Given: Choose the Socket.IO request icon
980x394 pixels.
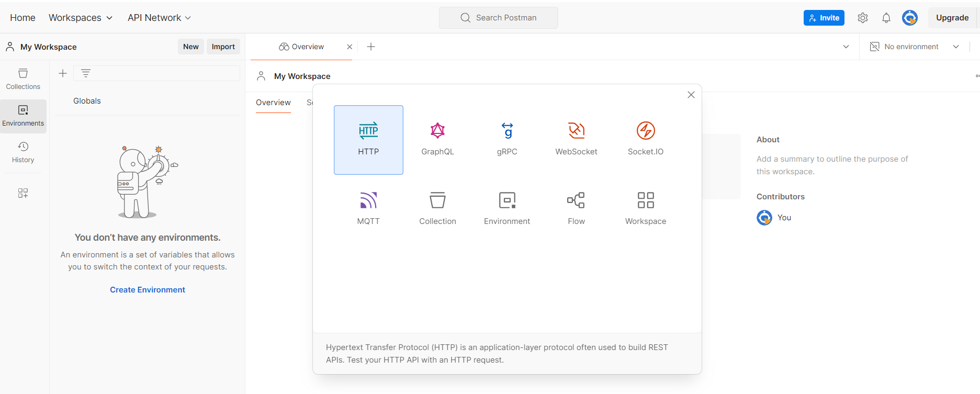Looking at the screenshot, I should 645,131.
